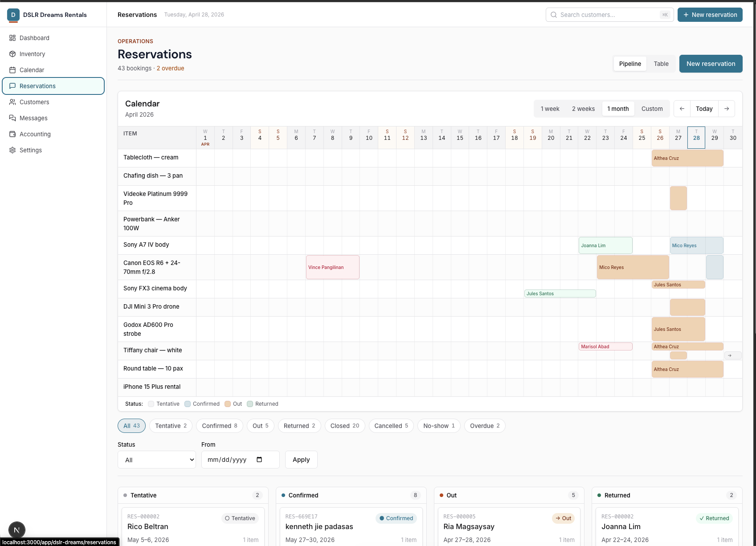Open Accounting using the wallet icon
The height and width of the screenshot is (546, 756).
(12, 134)
